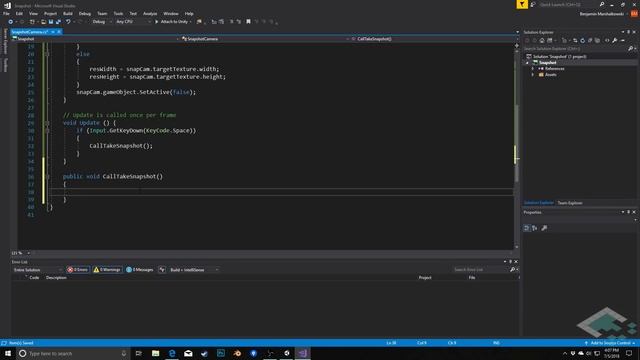This screenshot has height=360, width=640.
Task: Click the Show All Files icon
Action: (x=598, y=40)
